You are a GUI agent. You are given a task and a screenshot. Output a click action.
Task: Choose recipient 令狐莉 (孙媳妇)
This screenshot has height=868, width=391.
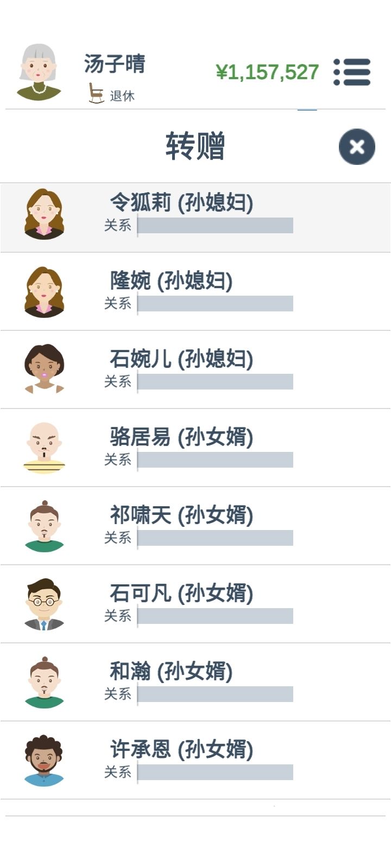[195, 218]
